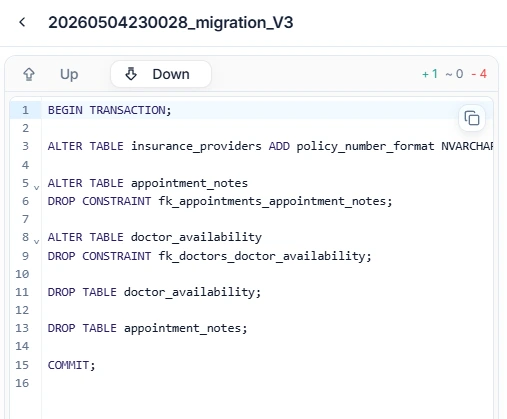Click DROP CONSTRAINT fk_doctors_doctor_availability line
Screen dimensions: 507x419
(x=209, y=256)
